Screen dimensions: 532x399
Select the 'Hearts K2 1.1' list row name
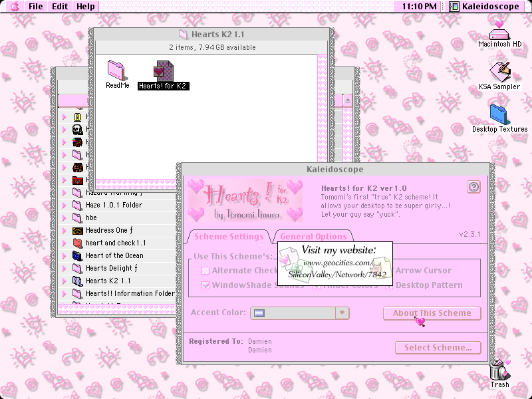tap(108, 281)
